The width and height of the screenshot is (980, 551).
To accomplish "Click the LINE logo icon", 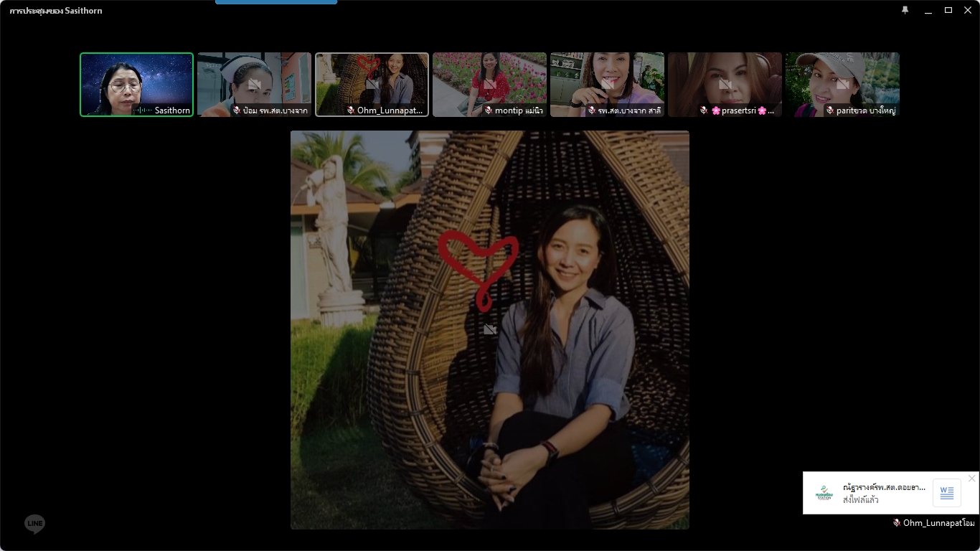I will pos(34,524).
